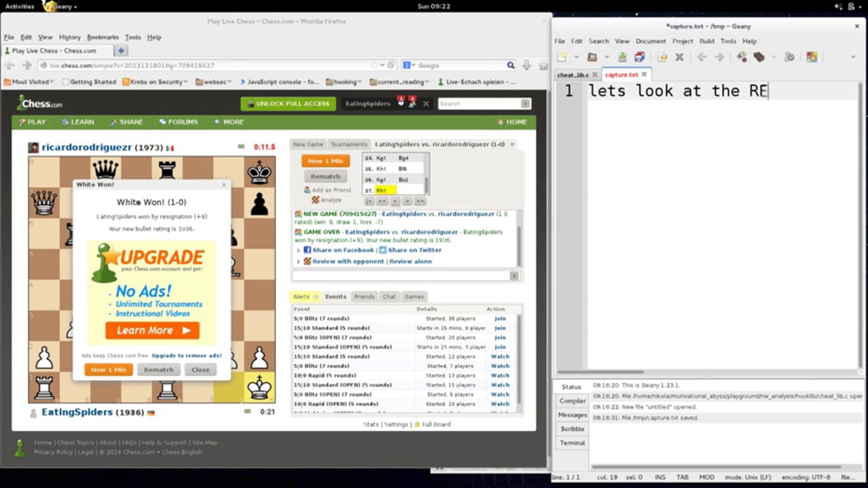Viewport: 868px width, 488px height.
Task: Open the Tournaments tab on Chess.com
Action: click(x=349, y=144)
